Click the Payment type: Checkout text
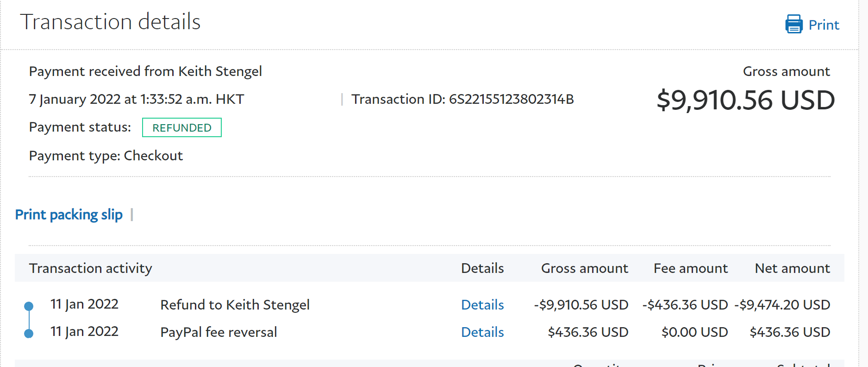Screen dimensions: 868x367 [x=106, y=156]
